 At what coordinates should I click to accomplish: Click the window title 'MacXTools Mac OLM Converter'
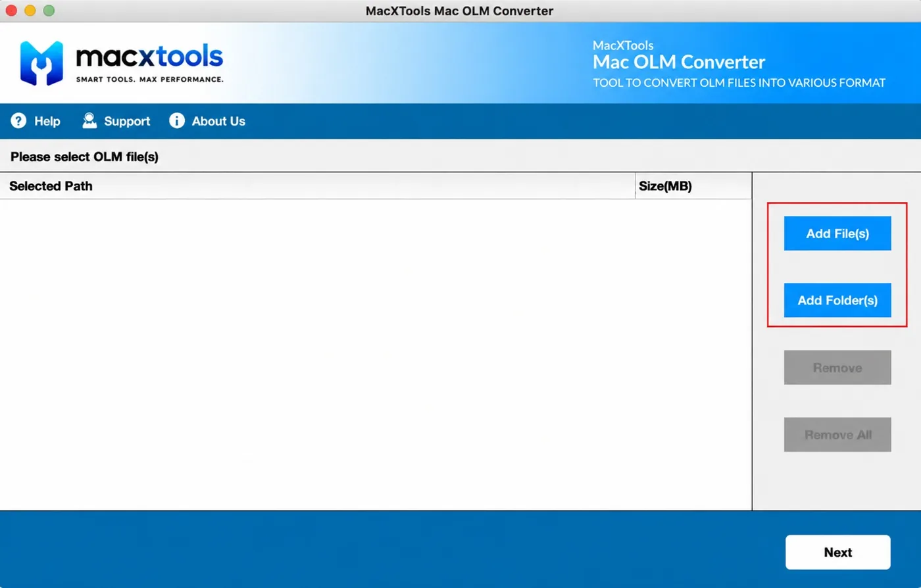click(x=459, y=11)
